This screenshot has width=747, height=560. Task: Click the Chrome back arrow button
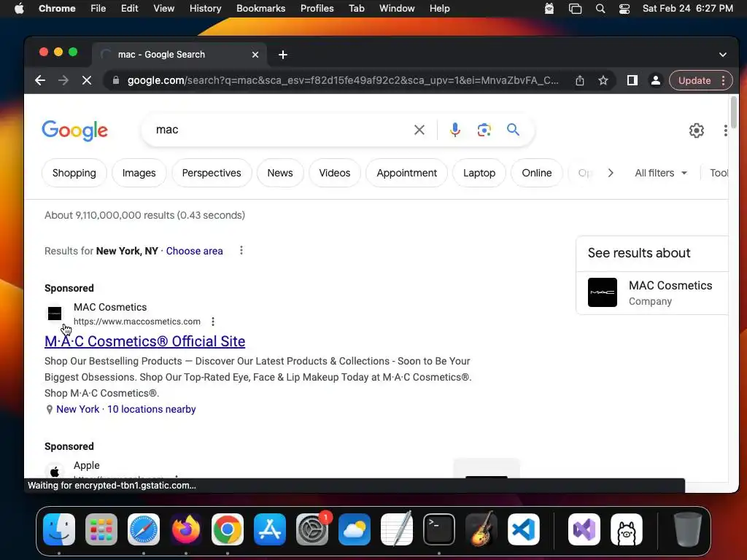click(40, 80)
